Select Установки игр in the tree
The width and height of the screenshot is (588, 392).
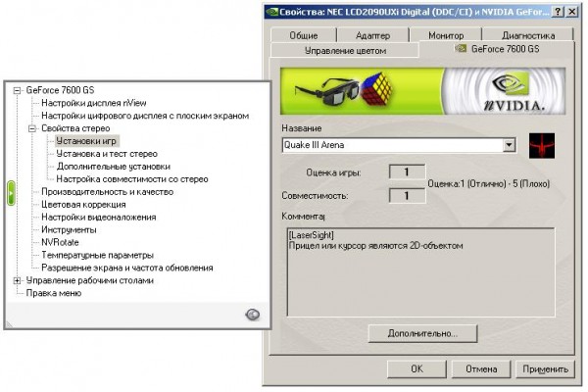tap(86, 141)
